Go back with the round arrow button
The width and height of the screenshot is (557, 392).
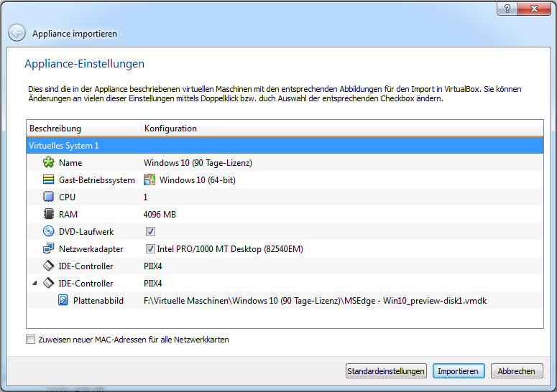17,33
